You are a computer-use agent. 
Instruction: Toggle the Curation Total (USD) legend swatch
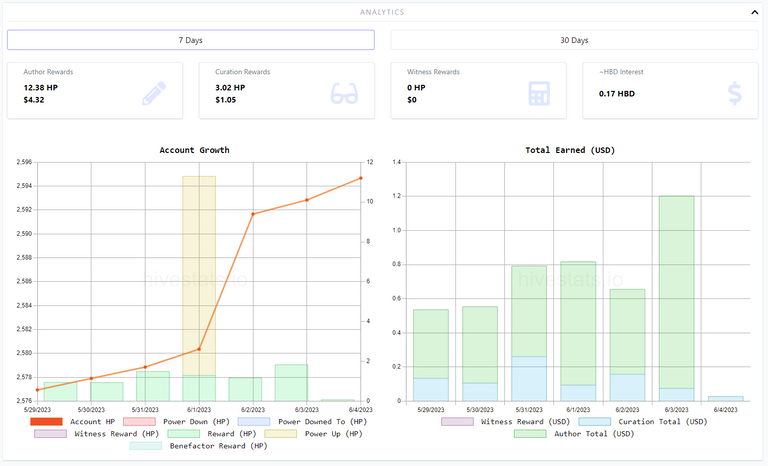point(595,421)
